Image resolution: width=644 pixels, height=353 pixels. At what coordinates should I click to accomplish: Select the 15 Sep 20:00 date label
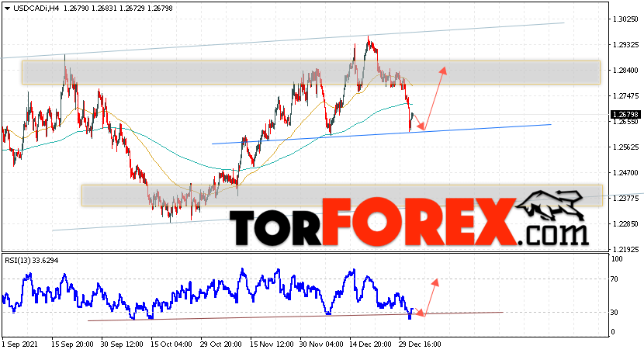click(72, 344)
